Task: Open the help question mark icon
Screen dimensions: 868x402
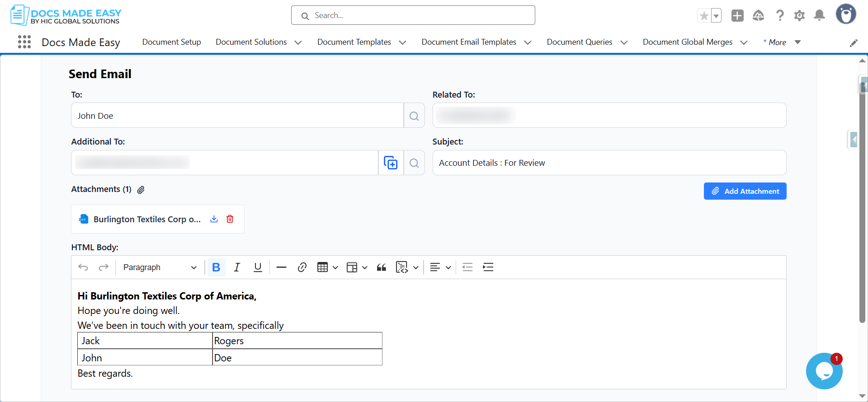Action: point(780,16)
